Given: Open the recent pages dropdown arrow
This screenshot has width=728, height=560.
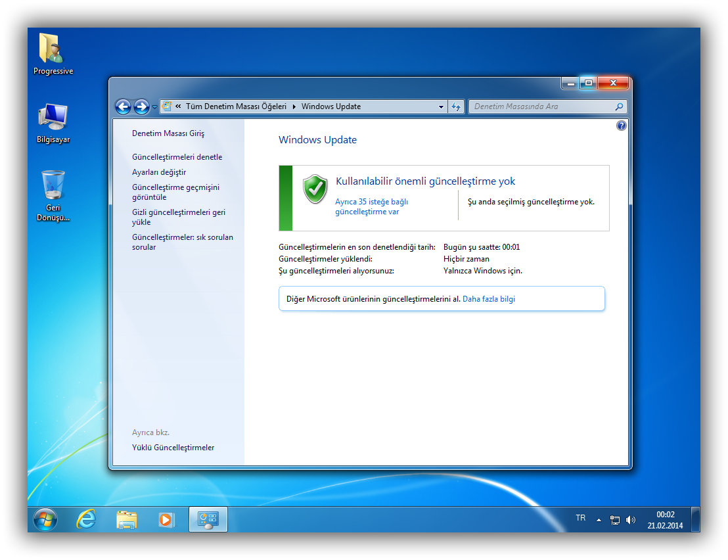Looking at the screenshot, I should point(154,107).
